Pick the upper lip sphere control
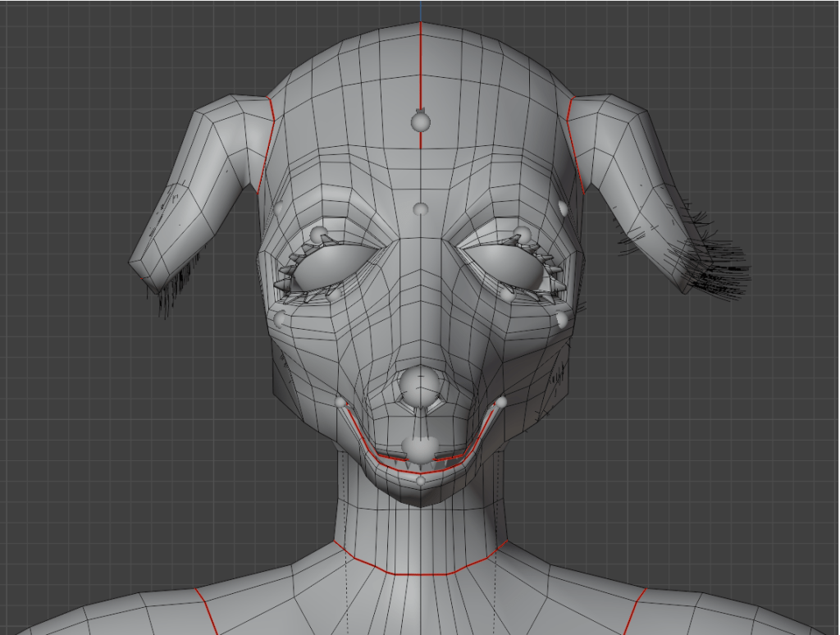 coord(420,448)
